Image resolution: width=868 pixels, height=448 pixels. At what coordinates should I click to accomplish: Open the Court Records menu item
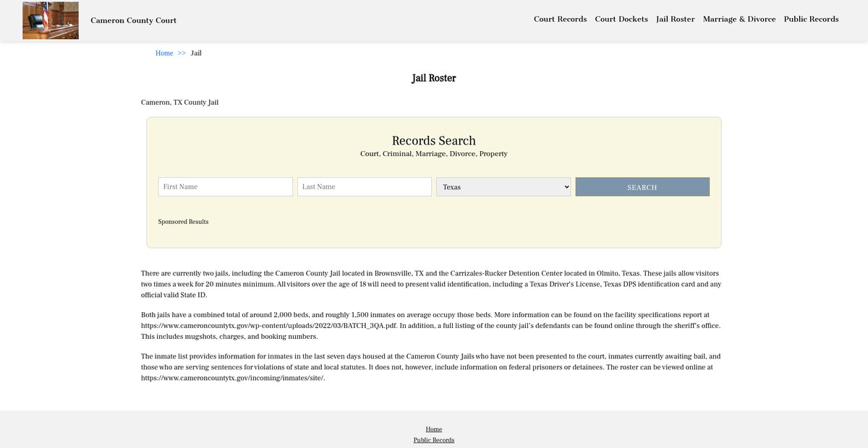coord(560,20)
